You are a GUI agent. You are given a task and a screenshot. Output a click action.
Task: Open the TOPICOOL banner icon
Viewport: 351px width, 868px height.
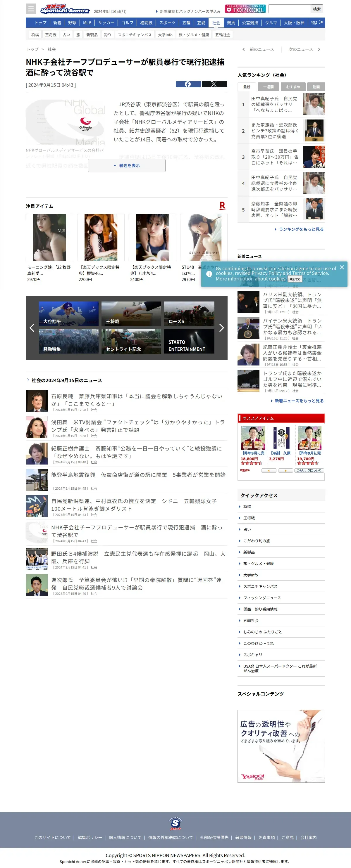coord(245,9)
